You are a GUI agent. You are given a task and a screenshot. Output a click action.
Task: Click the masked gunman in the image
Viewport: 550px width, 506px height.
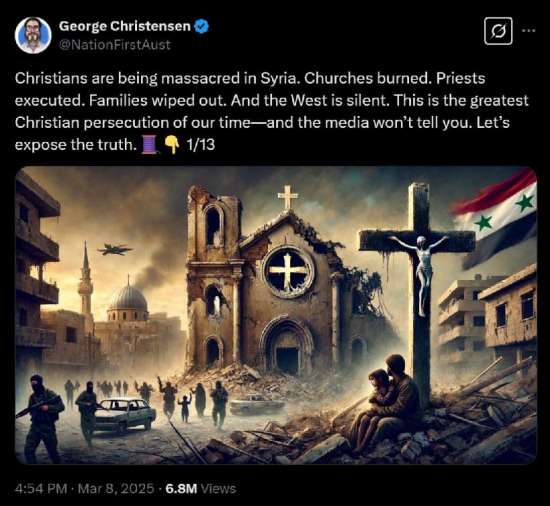[x=39, y=417]
